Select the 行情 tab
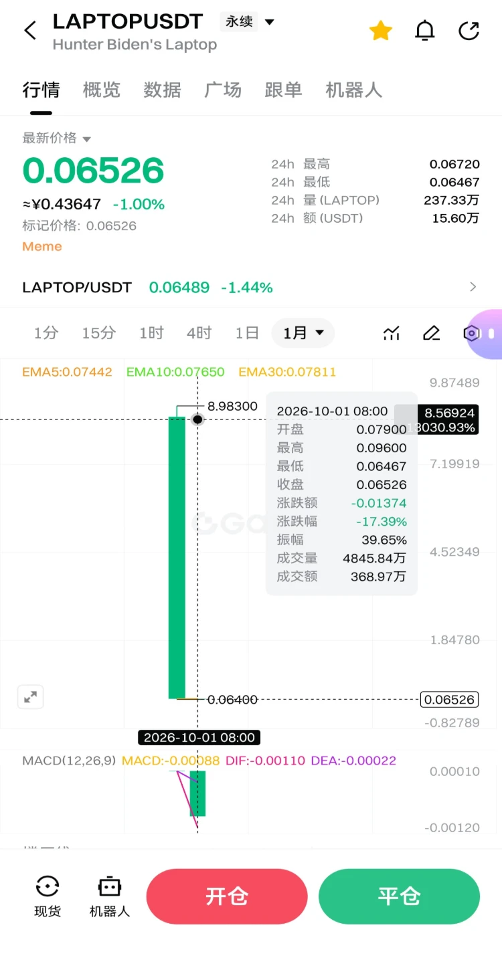Viewport: 502px width, 980px height. click(41, 90)
